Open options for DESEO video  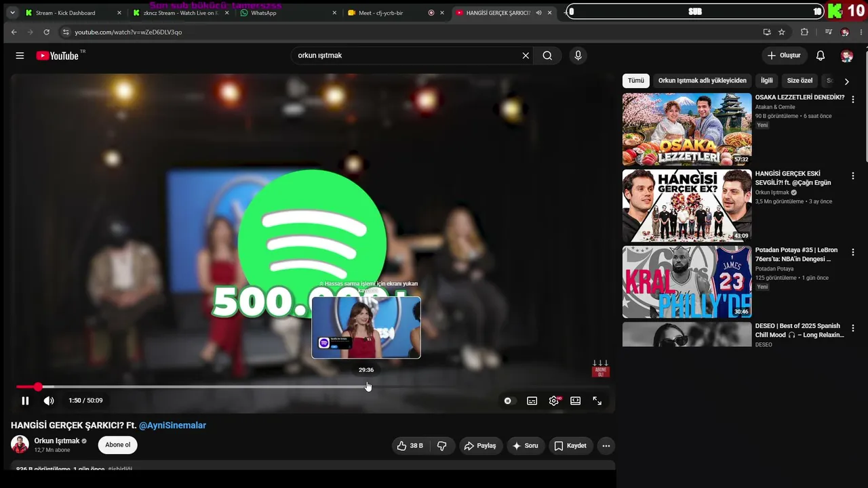(x=853, y=327)
